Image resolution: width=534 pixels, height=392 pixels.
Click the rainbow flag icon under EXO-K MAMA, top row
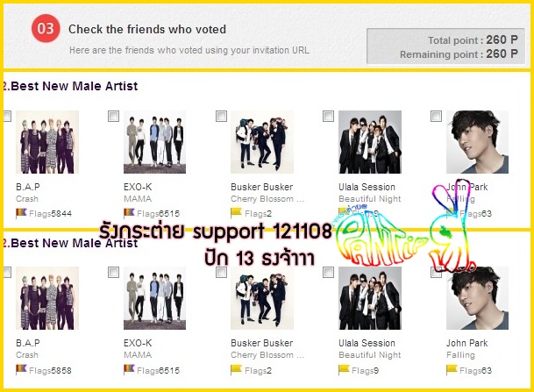pos(129,213)
